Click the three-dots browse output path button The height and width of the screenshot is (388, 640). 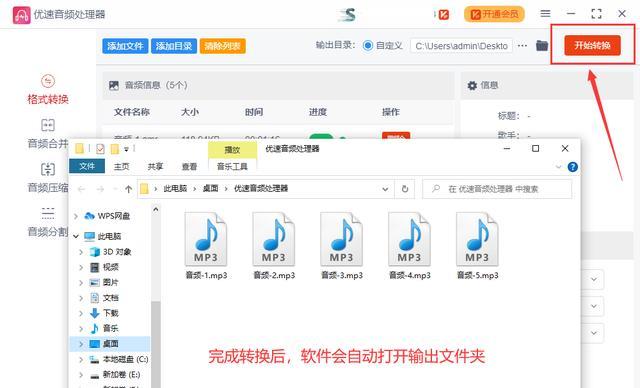click(x=522, y=46)
